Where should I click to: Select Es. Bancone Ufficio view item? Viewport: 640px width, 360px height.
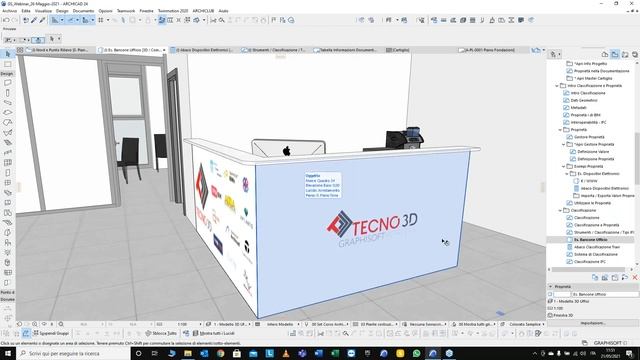pyautogui.click(x=591, y=240)
